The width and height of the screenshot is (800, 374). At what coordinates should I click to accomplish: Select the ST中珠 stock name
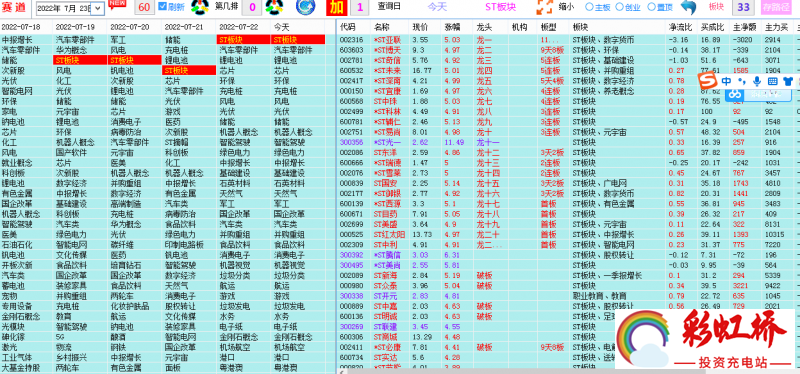click(x=385, y=101)
